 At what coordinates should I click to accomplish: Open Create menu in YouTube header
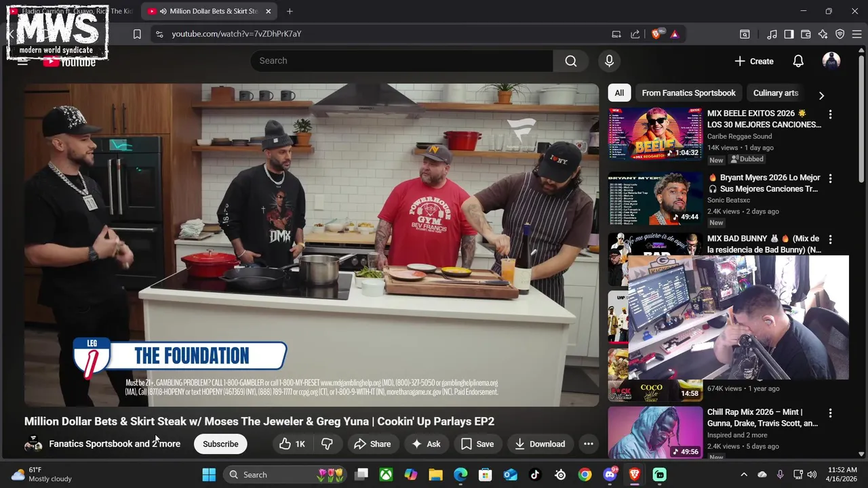pos(754,61)
